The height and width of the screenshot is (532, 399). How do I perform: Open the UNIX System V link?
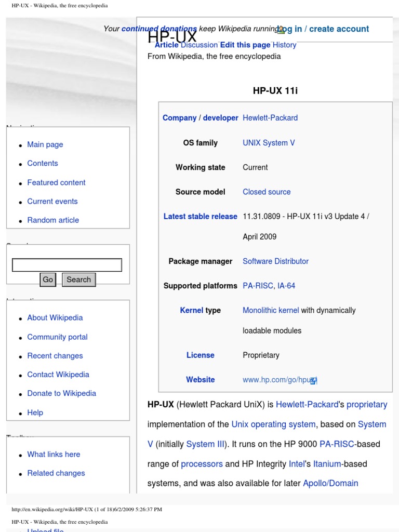click(x=269, y=143)
